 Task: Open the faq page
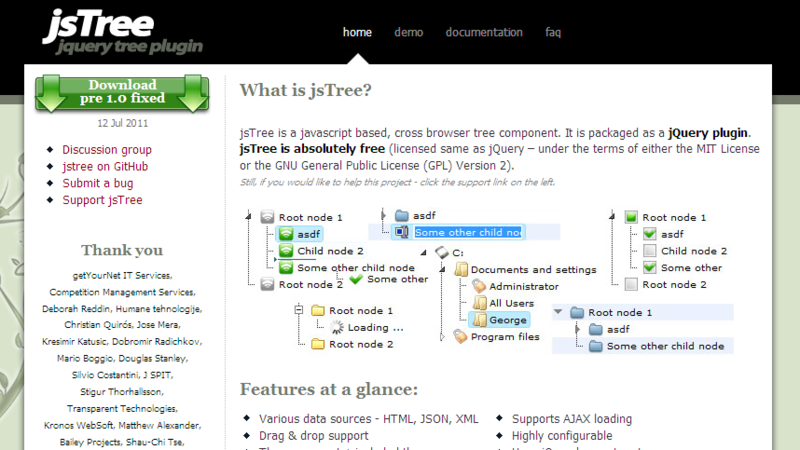click(x=553, y=32)
